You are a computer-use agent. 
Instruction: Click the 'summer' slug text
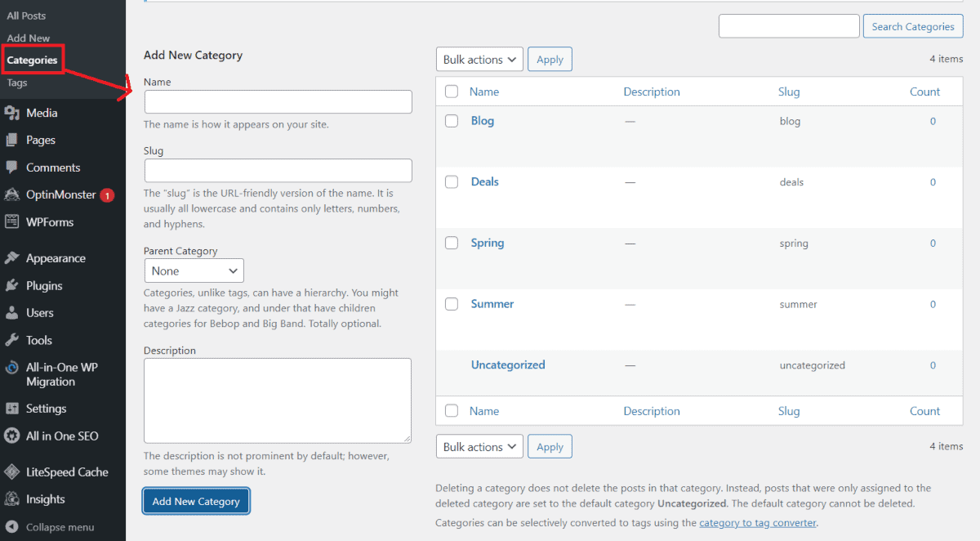799,304
